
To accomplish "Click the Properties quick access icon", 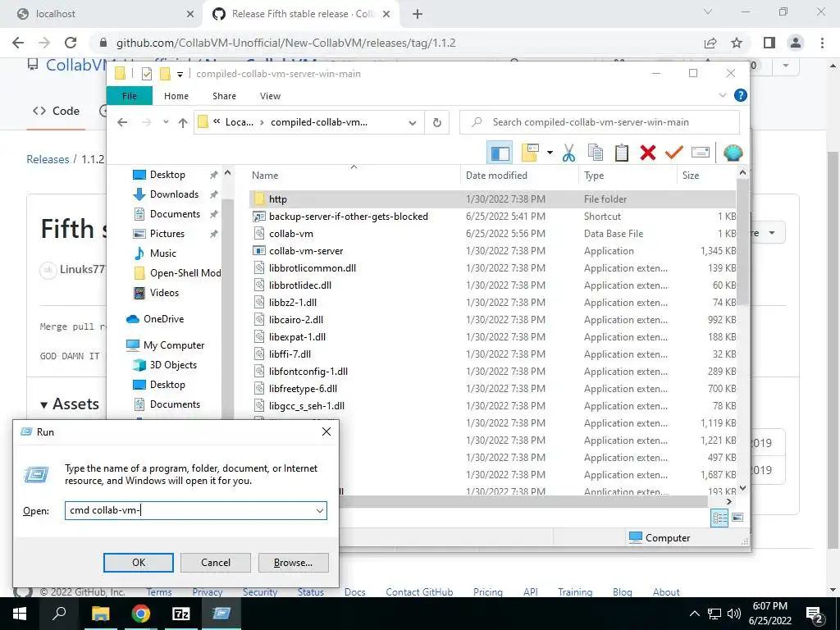I will 147,73.
